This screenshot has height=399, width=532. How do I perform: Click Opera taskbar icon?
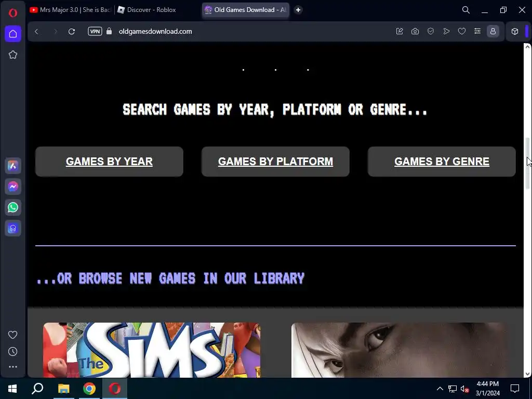[x=115, y=389]
